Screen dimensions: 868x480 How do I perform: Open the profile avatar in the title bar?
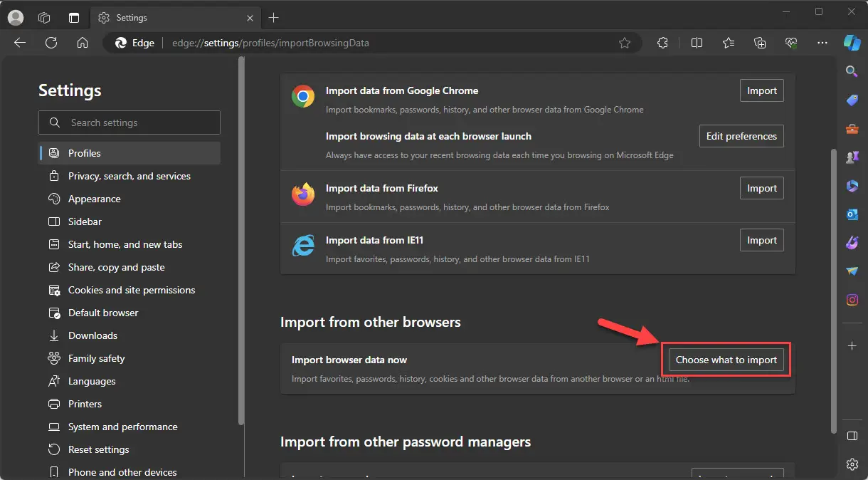coord(16,18)
